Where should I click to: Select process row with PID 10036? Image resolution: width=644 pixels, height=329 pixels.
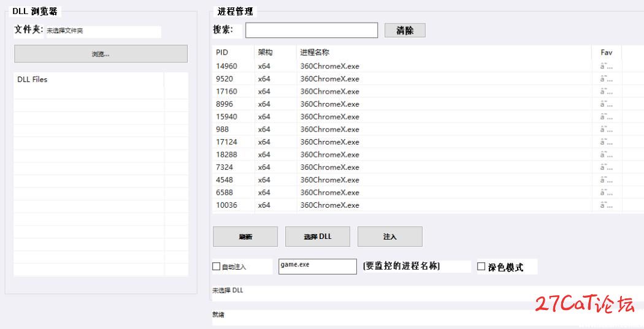pos(428,205)
